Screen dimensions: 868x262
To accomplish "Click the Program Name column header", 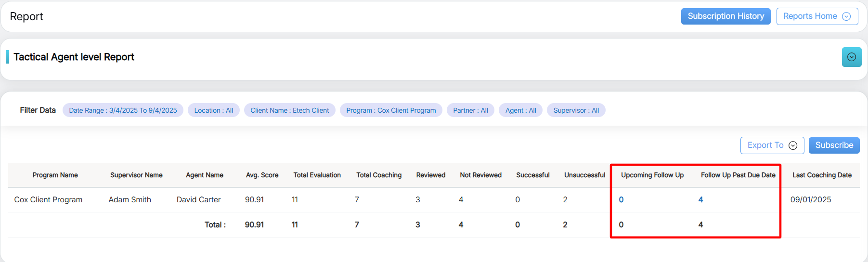I will pos(55,175).
